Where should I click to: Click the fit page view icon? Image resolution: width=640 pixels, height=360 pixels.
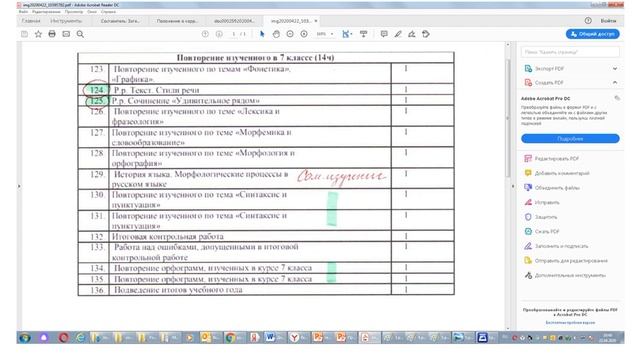coord(346,34)
